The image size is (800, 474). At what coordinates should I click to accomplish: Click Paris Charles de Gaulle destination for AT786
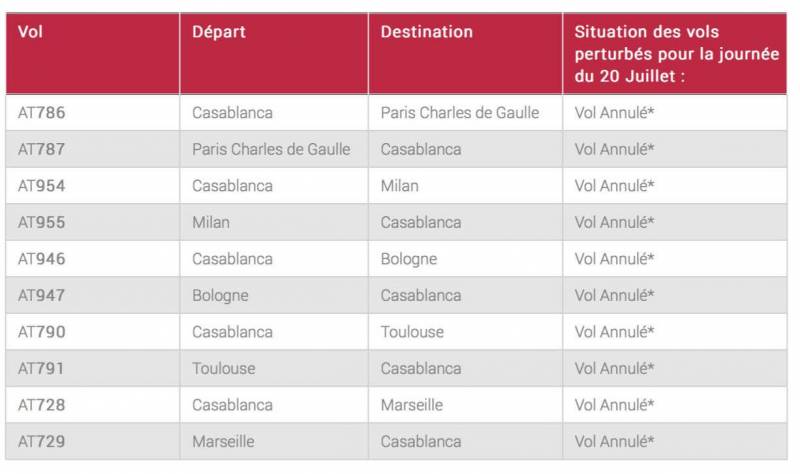[x=460, y=112]
